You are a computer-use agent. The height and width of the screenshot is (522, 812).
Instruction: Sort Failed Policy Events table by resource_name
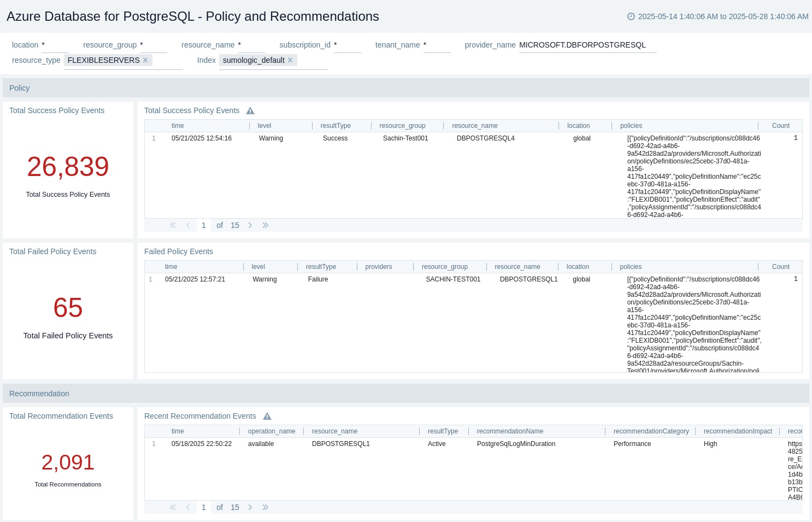click(x=517, y=267)
